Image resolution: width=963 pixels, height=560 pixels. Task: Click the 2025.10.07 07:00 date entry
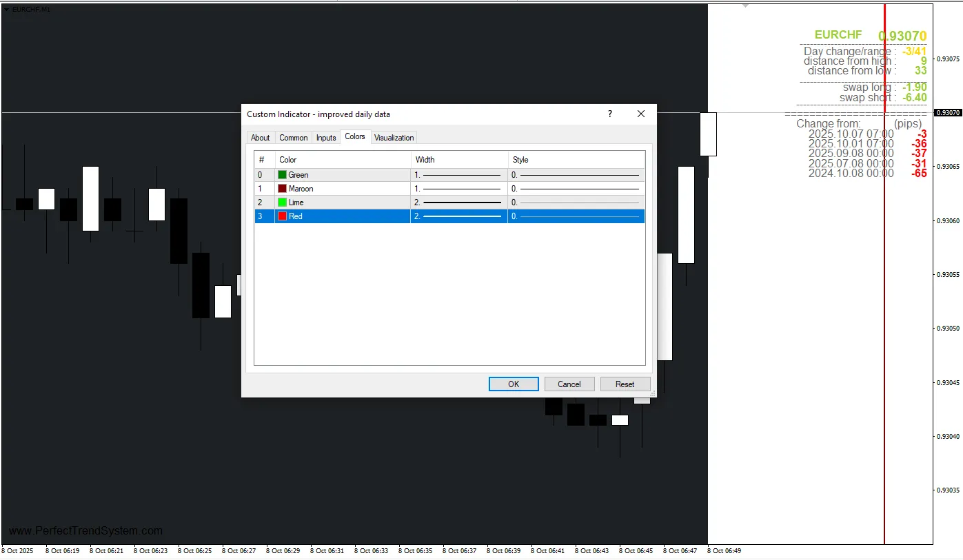click(851, 134)
